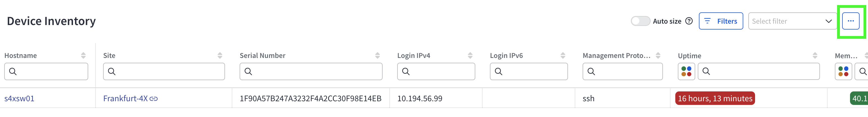Open the Filters button
The height and width of the screenshot is (117, 868).
(x=721, y=21)
